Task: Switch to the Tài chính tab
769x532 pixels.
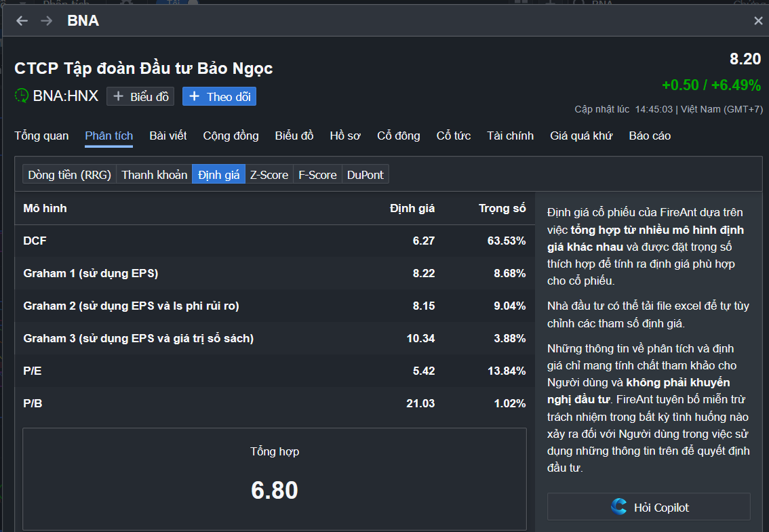Action: 510,136
